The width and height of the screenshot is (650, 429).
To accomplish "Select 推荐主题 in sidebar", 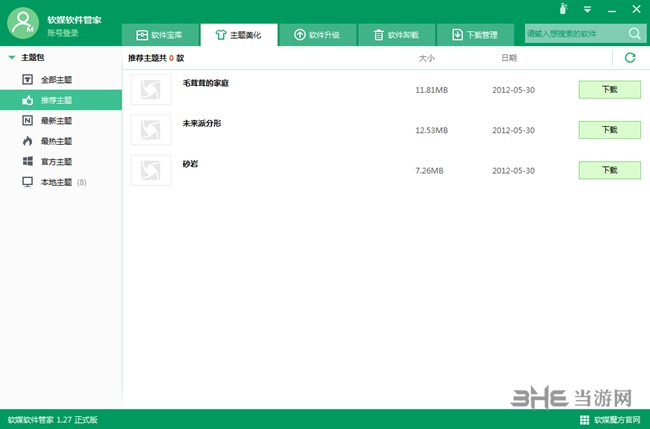I will pos(61,100).
